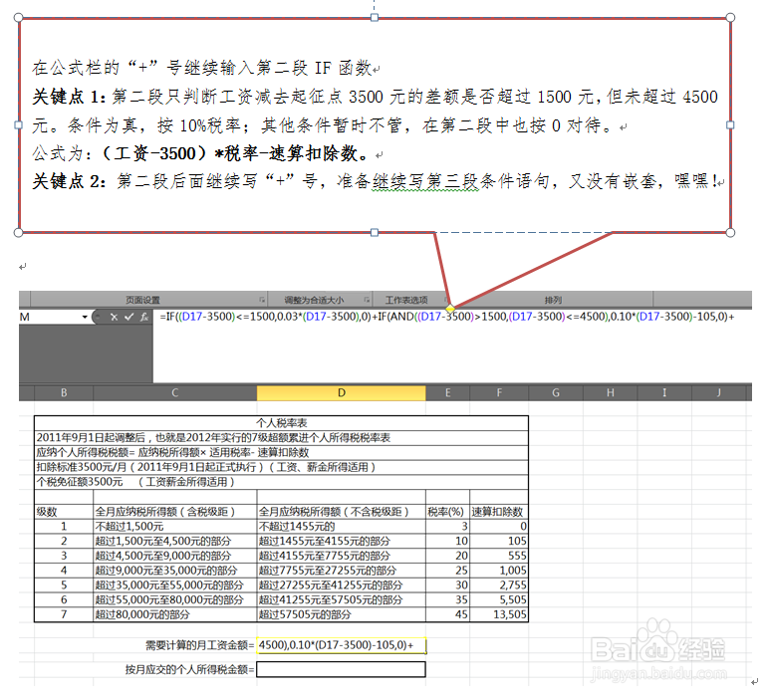Click the quick deduction cell 2,755
The image size is (770, 700).
click(499, 585)
